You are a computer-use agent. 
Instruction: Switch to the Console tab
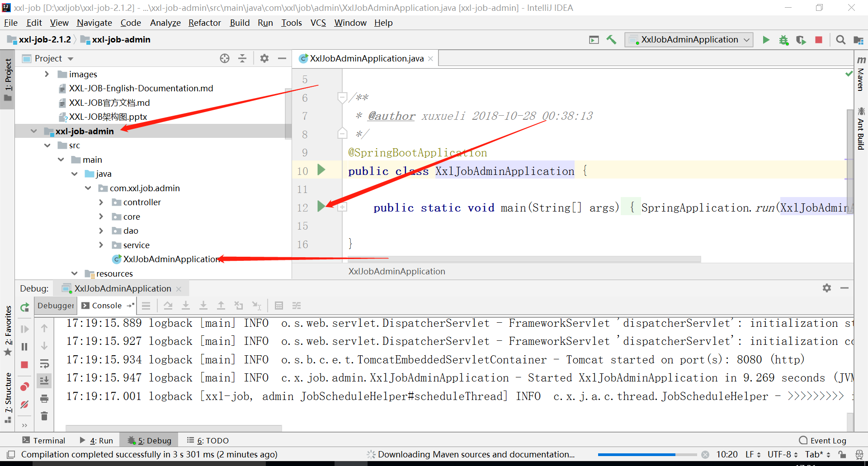click(x=107, y=306)
